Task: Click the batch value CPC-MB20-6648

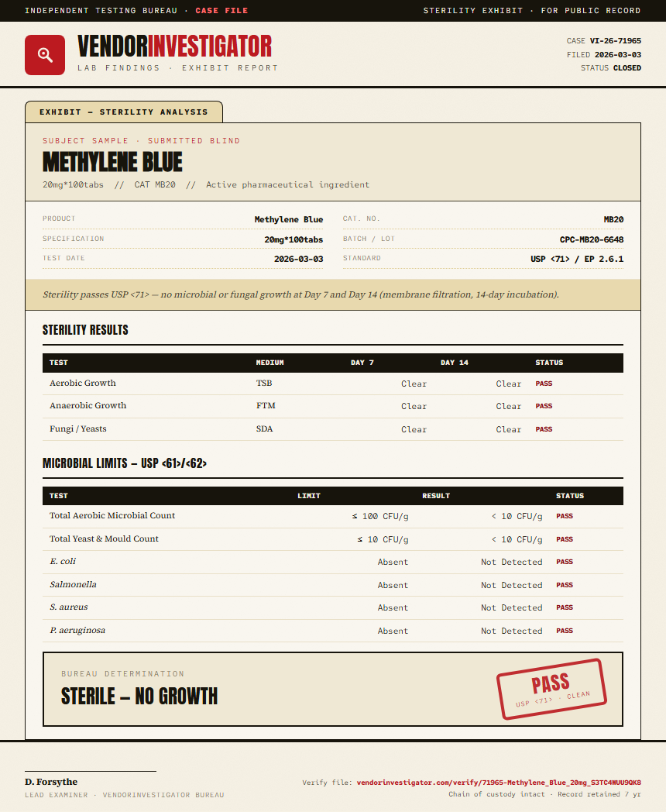Action: 592,239
